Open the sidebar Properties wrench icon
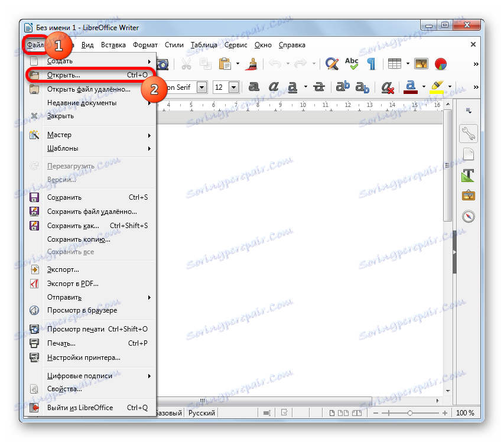 pyautogui.click(x=469, y=134)
